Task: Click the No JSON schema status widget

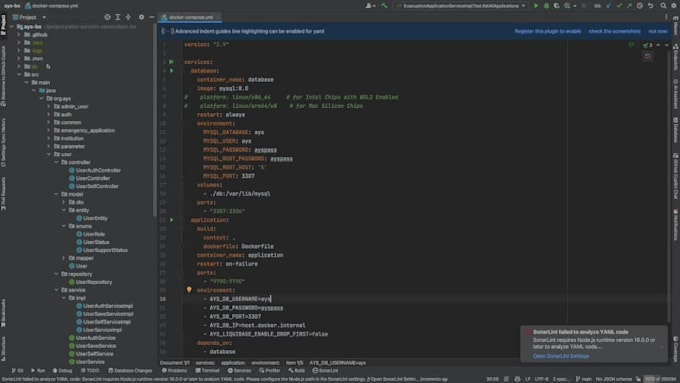Action: 614,379
